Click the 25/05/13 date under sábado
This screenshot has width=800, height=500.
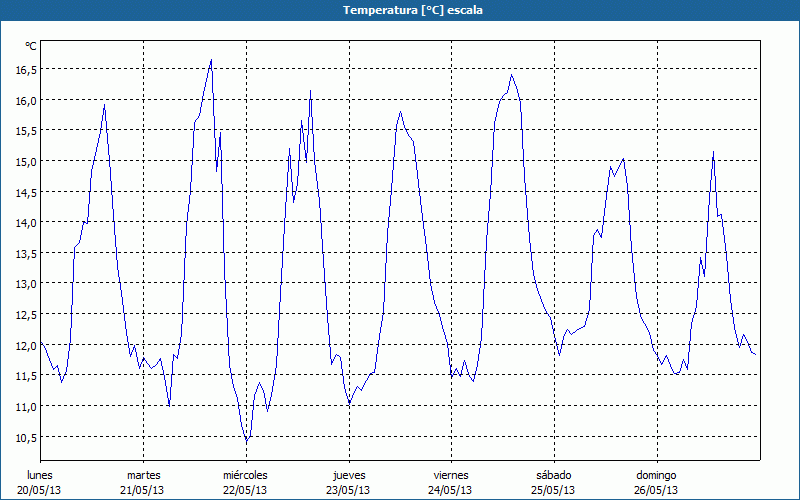click(553, 490)
